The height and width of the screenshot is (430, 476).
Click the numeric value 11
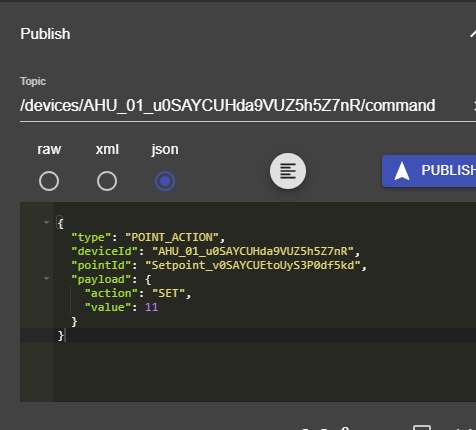(151, 307)
